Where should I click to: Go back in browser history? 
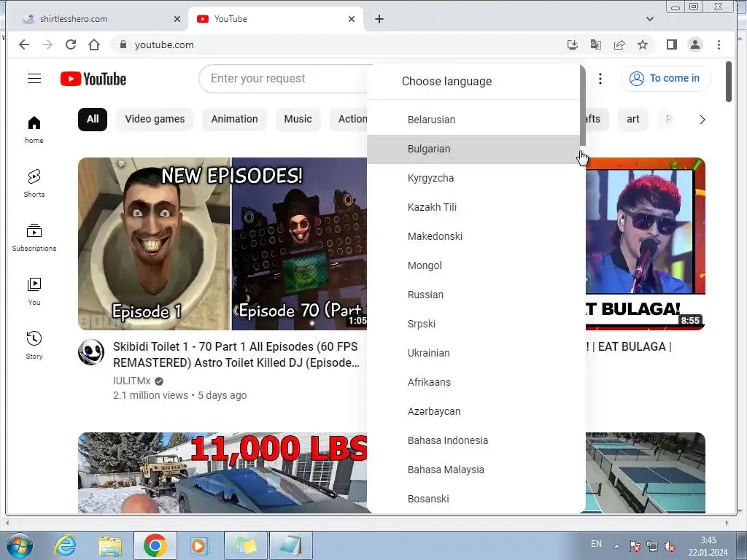[x=24, y=44]
